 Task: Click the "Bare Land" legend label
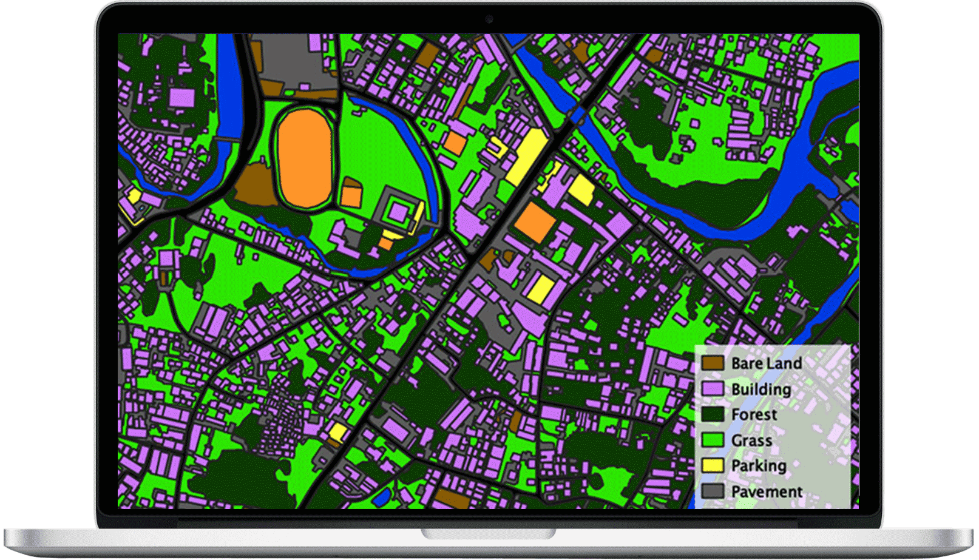click(x=767, y=363)
